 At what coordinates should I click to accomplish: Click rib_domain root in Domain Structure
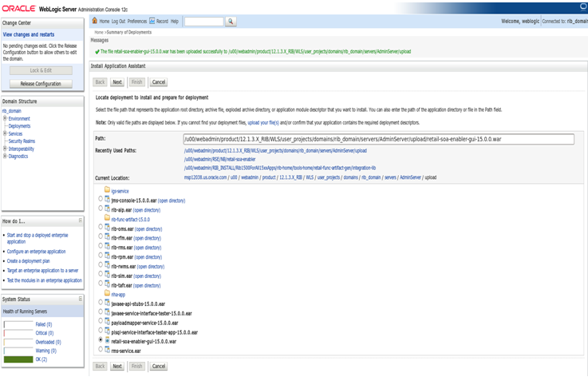[x=12, y=111]
